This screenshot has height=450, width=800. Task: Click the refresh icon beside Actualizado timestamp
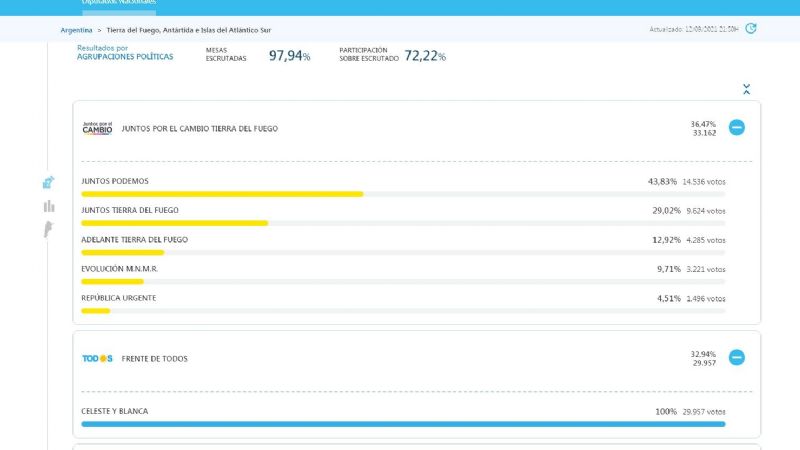pos(751,29)
